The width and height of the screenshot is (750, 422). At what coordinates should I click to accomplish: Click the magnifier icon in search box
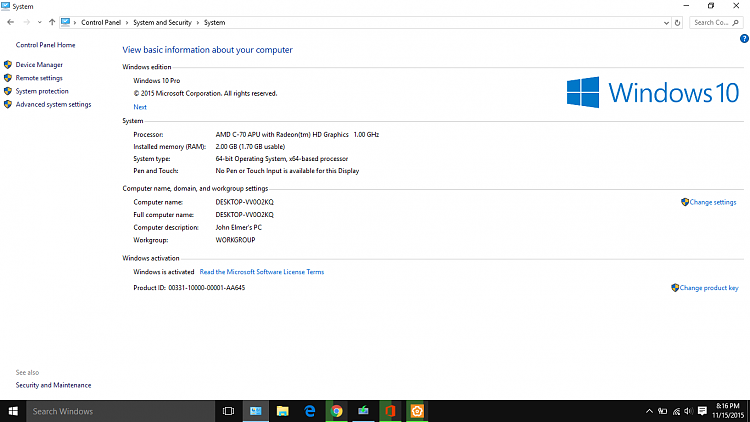click(736, 22)
